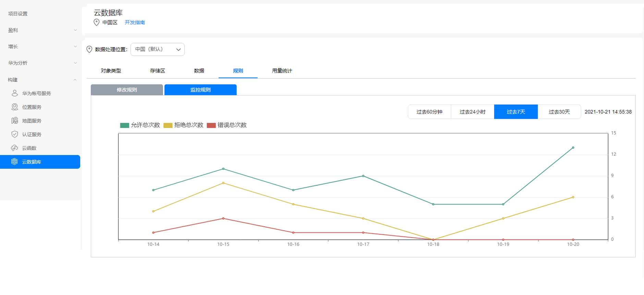
Task: Switch to the 规则 tab
Action: [x=238, y=71]
